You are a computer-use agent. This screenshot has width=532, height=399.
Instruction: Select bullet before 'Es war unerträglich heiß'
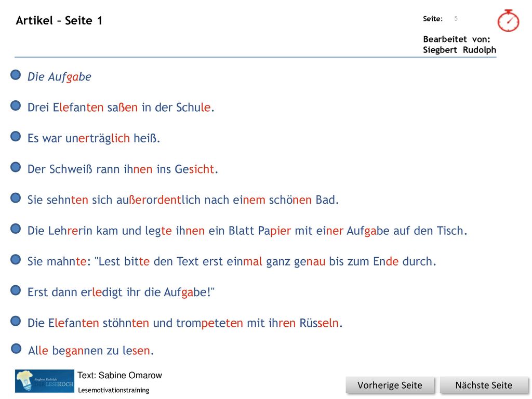click(x=16, y=137)
